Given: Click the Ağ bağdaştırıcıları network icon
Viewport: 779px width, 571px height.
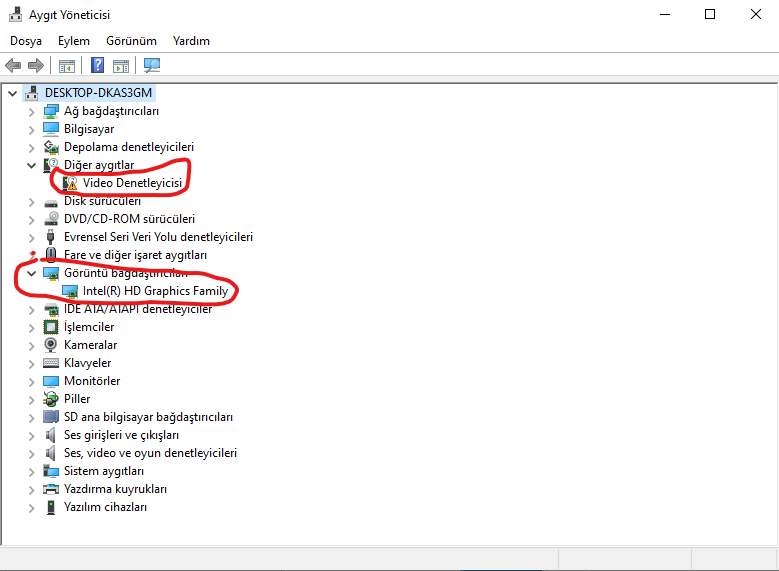Looking at the screenshot, I should 51,111.
